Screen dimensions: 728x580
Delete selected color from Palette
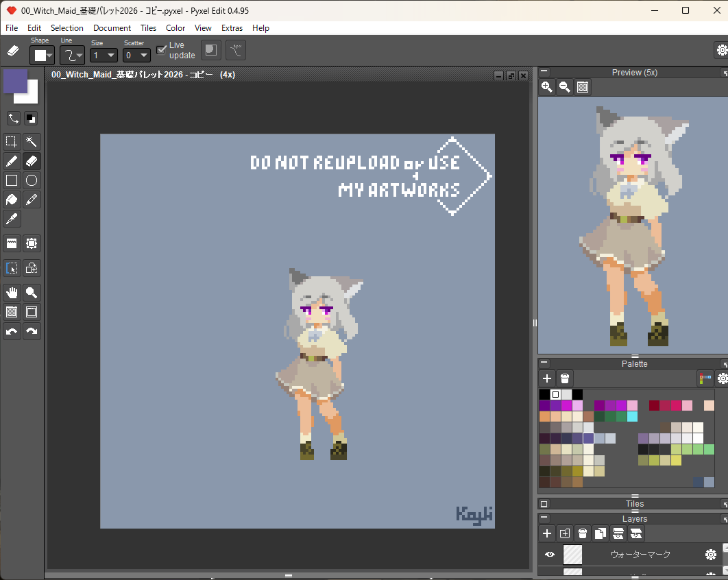click(565, 378)
